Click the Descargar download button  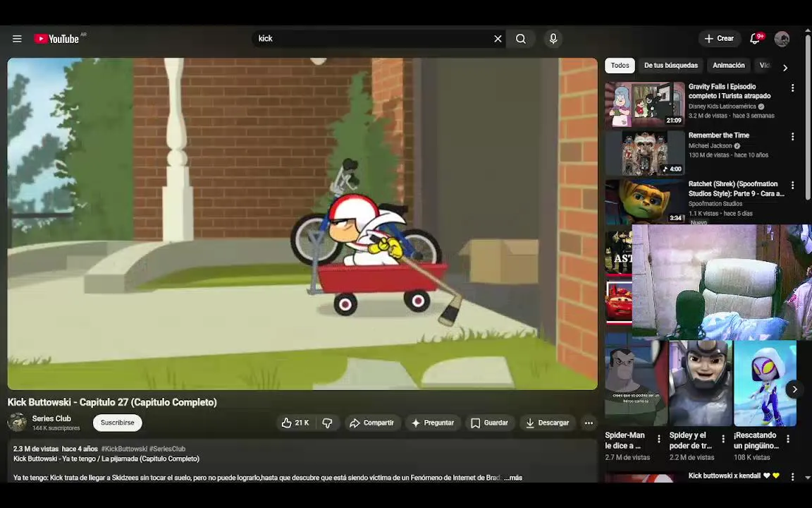click(x=548, y=423)
